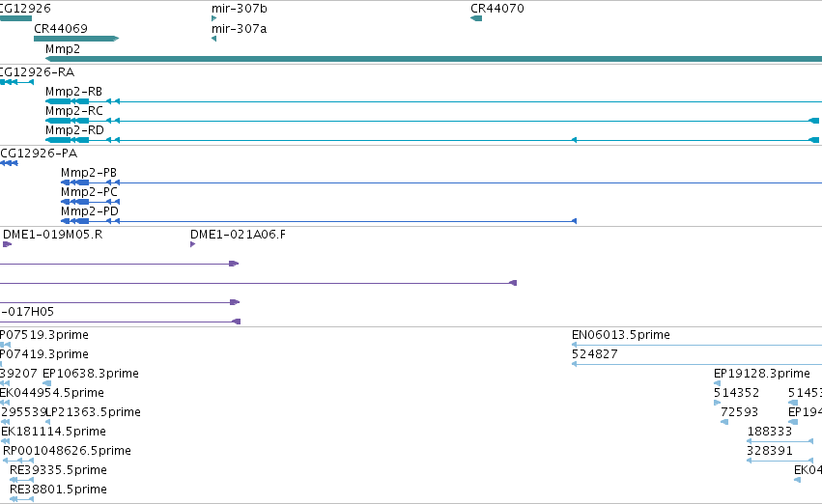The height and width of the screenshot is (504, 822).
Task: Click the CG12926-RA transcript glyph
Action: [16, 82]
